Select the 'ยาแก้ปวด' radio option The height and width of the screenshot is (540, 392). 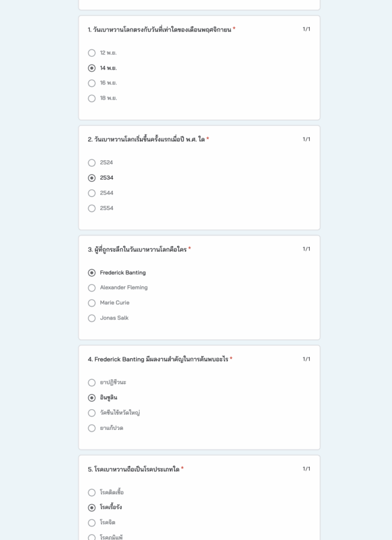pyautogui.click(x=92, y=428)
